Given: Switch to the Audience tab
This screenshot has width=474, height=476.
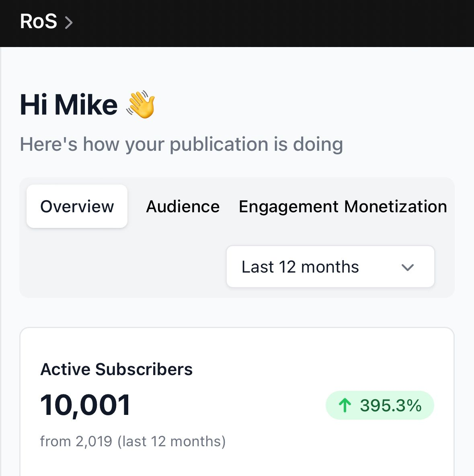Looking at the screenshot, I should click(x=183, y=207).
